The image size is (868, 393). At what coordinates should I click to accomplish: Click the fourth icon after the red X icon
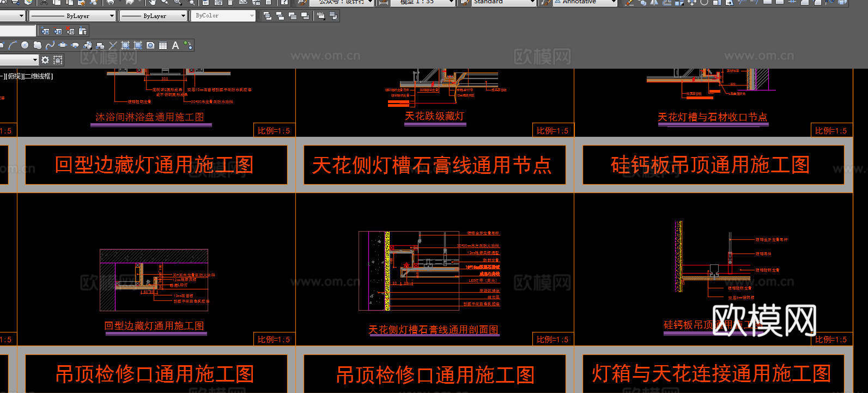coord(83,31)
